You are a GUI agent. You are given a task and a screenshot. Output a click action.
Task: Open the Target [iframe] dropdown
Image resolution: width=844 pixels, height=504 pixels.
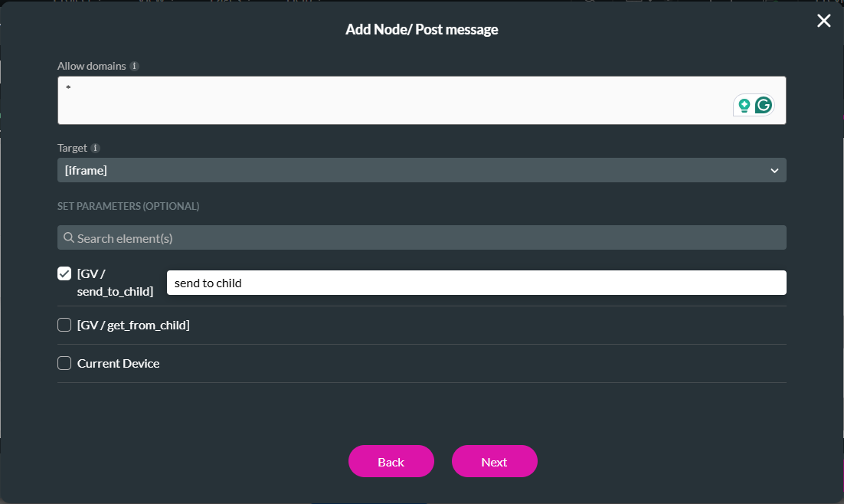421,170
